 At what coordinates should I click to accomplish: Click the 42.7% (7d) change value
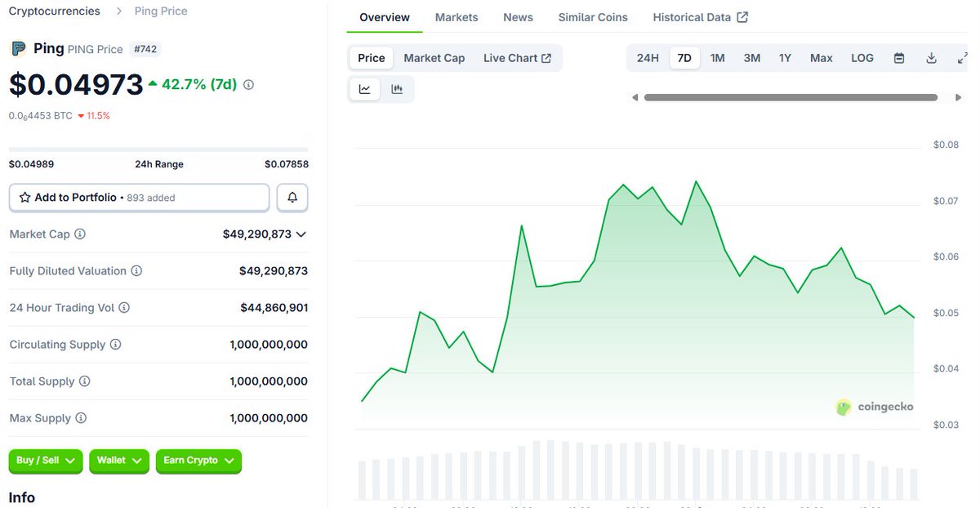point(193,84)
